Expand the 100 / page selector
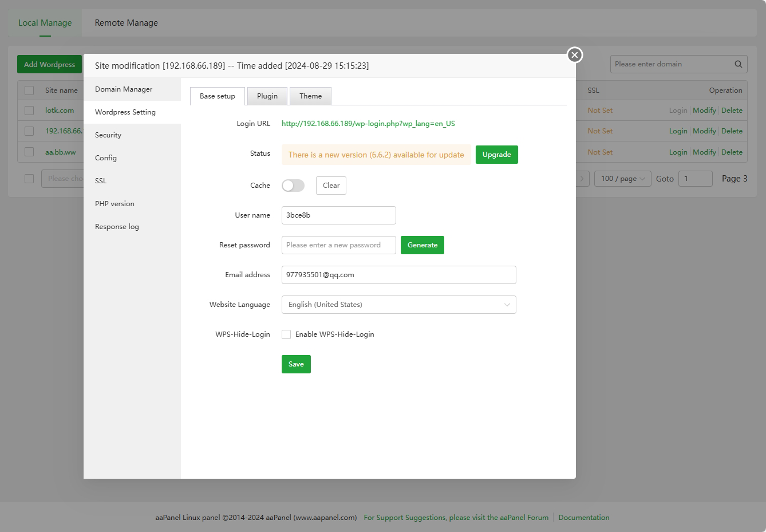766x532 pixels. 622,179
